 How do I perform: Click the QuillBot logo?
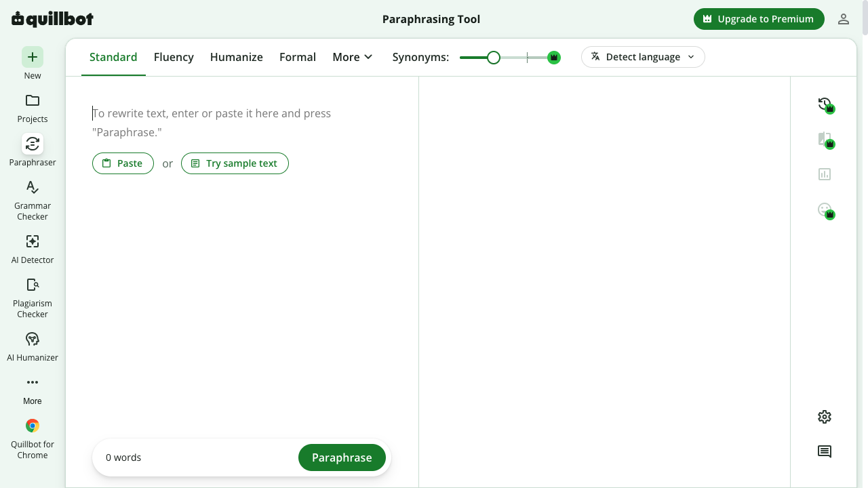pos(52,19)
